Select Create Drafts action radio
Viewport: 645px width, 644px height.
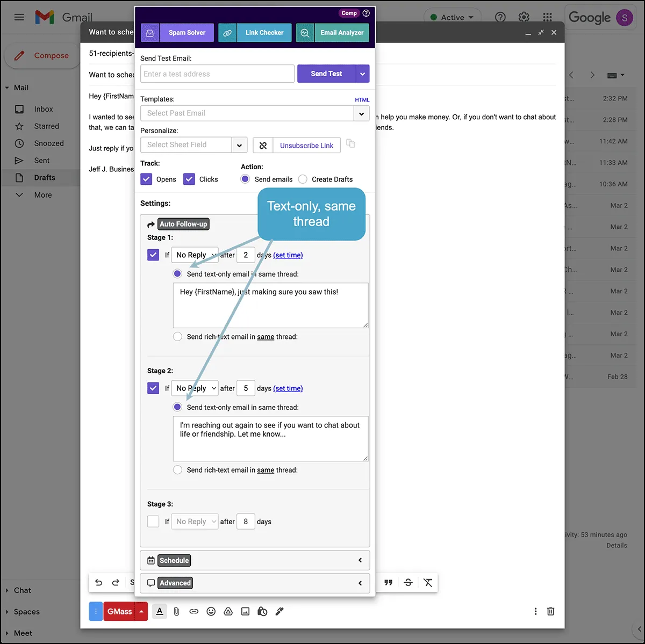(303, 179)
